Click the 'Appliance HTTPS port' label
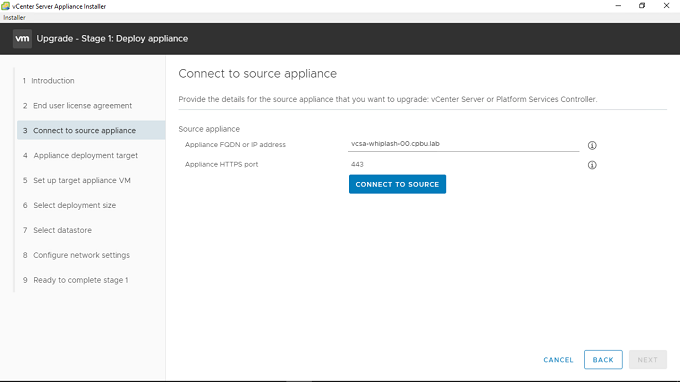The width and height of the screenshot is (680, 382). click(x=222, y=164)
